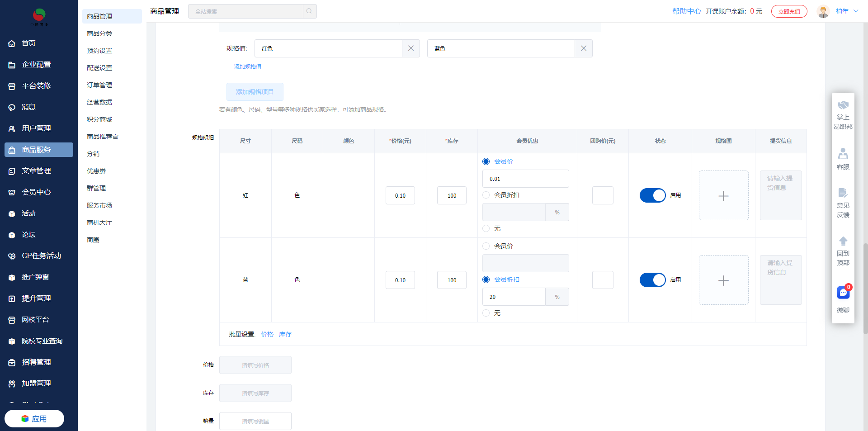Click the 立即充值 button
This screenshot has width=868, height=431.
[x=789, y=11]
